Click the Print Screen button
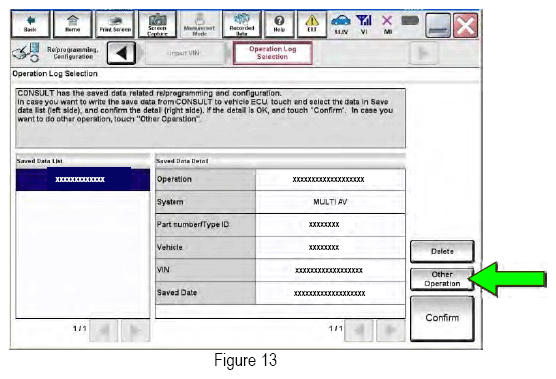Image resolution: width=556 pixels, height=379 pixels. (115, 24)
